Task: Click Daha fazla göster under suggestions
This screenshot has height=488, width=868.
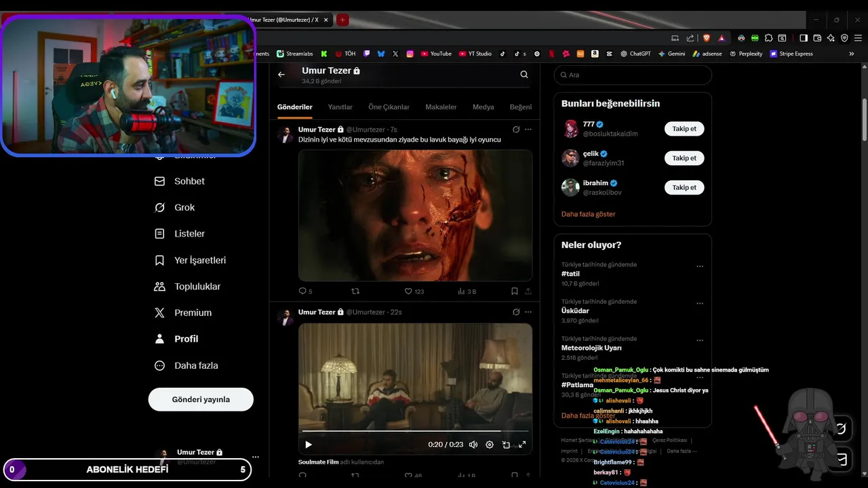Action: point(589,214)
